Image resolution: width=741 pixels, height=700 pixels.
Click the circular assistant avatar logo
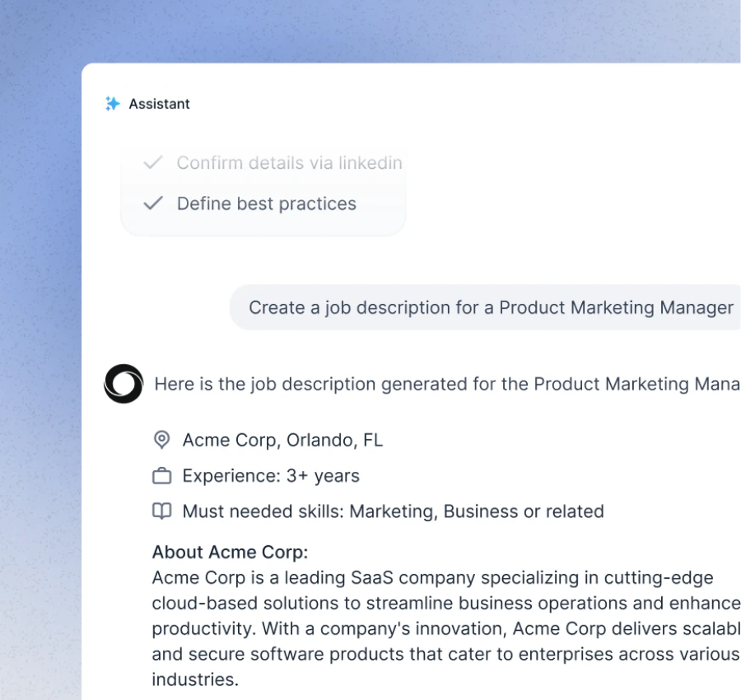pos(123,384)
